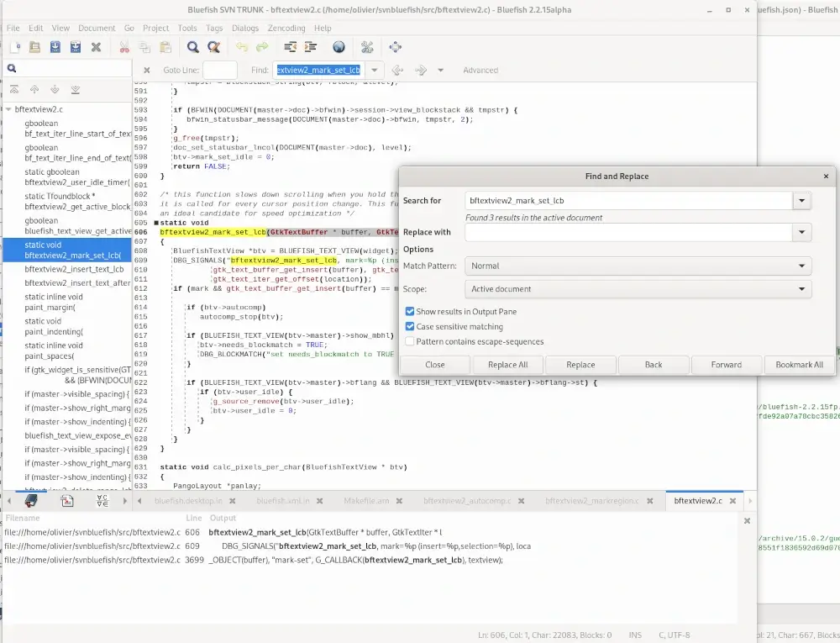The height and width of the screenshot is (643, 840).
Task: Copy selection using toolbar copy icon
Action: click(144, 47)
